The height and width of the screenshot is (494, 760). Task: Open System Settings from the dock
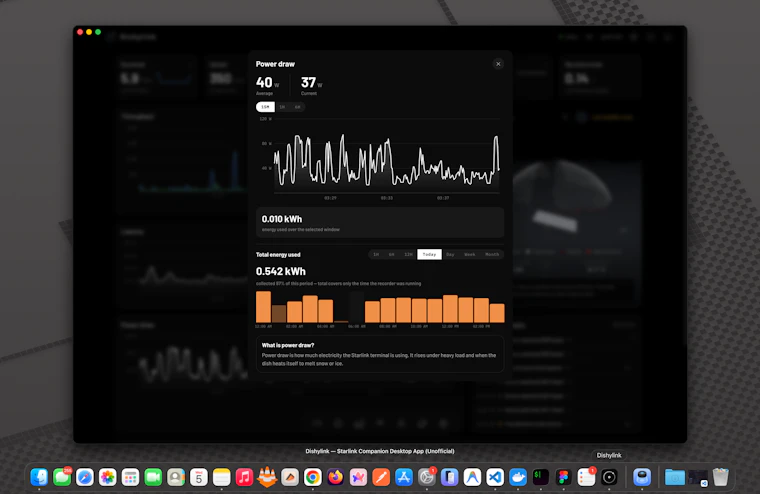427,478
